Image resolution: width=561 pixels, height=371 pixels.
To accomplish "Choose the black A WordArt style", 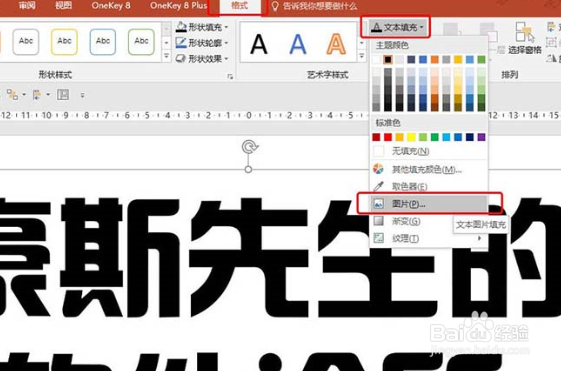I will pyautogui.click(x=259, y=44).
